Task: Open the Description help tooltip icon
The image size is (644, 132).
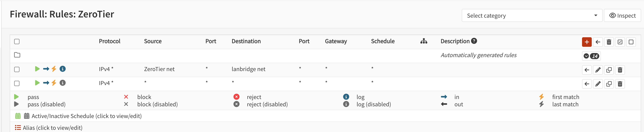Action: click(x=474, y=41)
